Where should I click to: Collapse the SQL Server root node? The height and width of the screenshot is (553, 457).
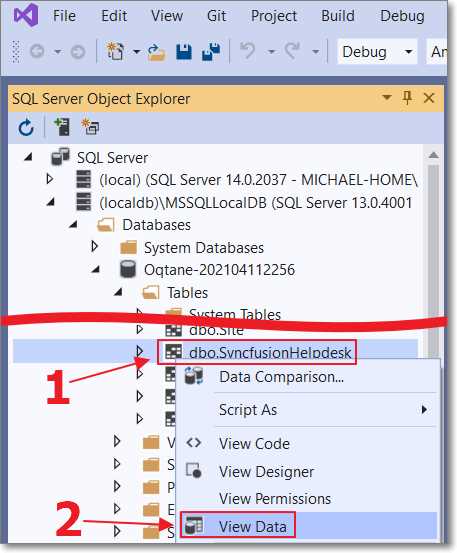[x=28, y=157]
